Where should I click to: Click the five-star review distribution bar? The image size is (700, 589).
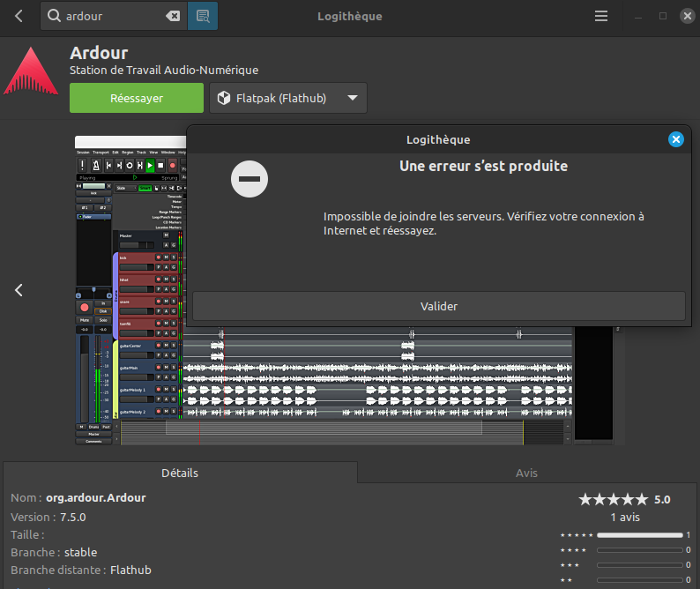(639, 535)
